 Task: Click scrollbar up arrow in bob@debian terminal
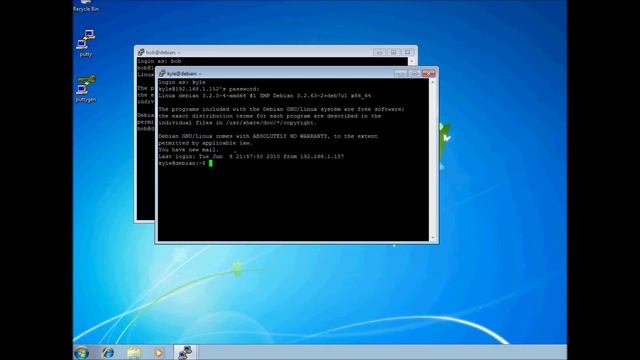coord(411,61)
